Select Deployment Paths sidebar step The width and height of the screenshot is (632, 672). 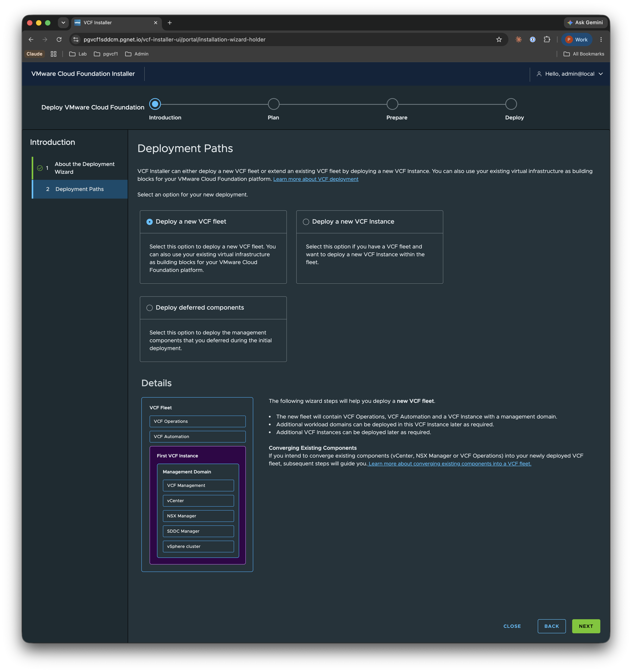click(80, 189)
